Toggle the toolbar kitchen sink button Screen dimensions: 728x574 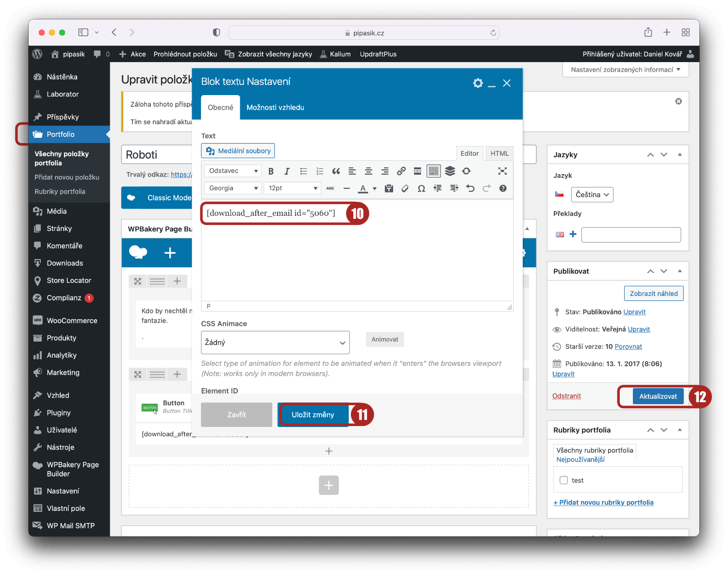433,171
